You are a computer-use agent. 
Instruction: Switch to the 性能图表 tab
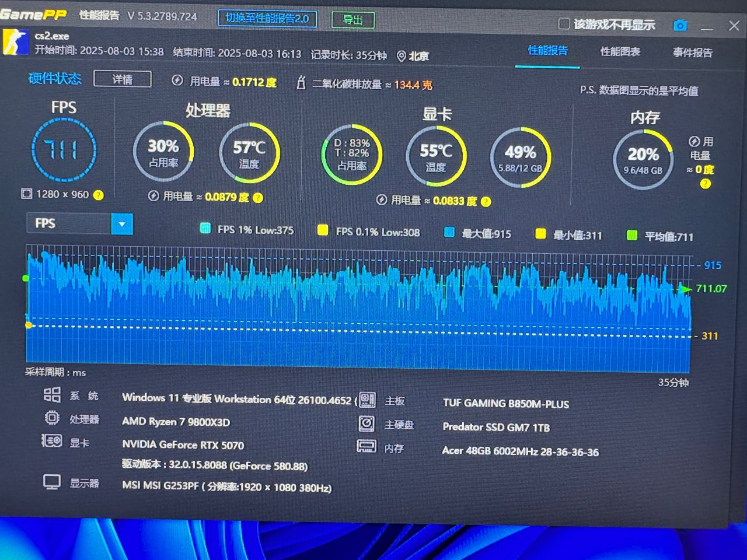(620, 52)
